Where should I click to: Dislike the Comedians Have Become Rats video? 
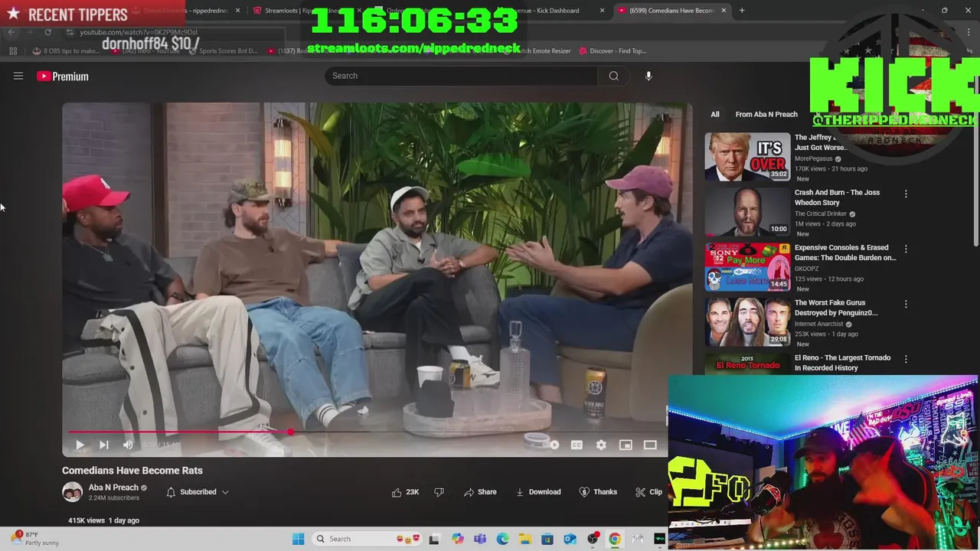click(439, 492)
